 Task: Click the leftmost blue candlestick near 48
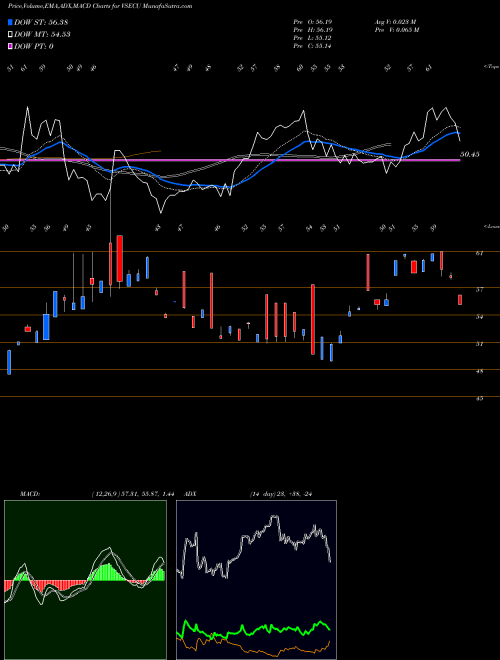tap(9, 362)
